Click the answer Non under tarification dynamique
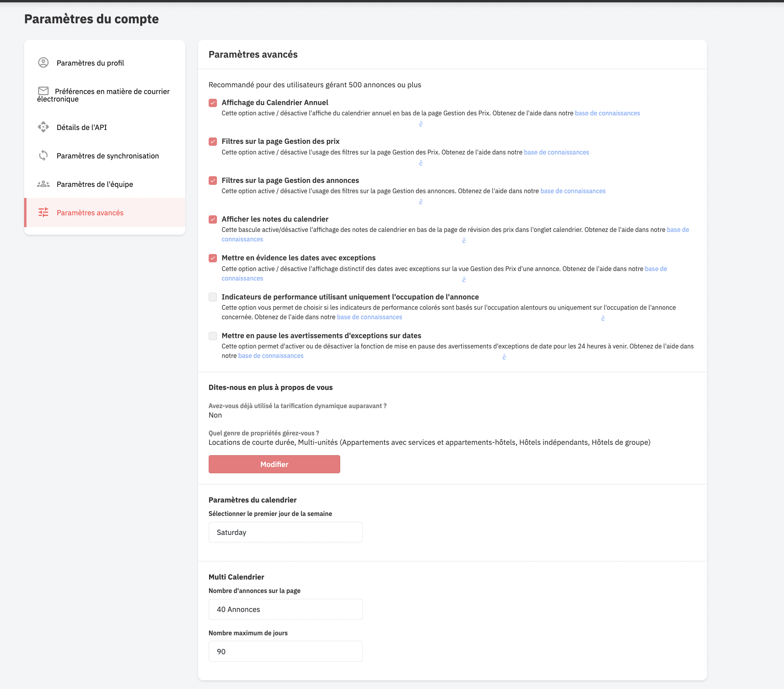 (215, 415)
